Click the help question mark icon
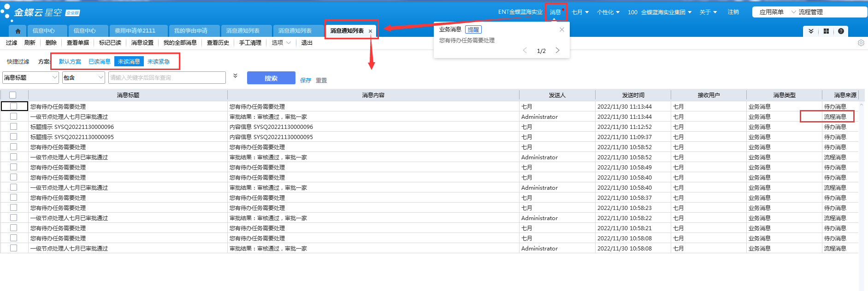 (x=841, y=31)
